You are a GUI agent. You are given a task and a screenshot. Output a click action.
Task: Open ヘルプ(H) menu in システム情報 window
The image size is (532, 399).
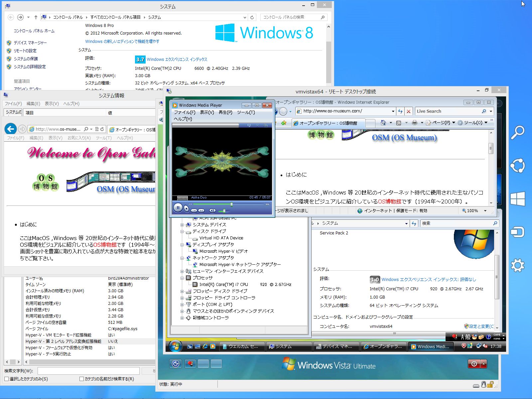click(x=71, y=104)
